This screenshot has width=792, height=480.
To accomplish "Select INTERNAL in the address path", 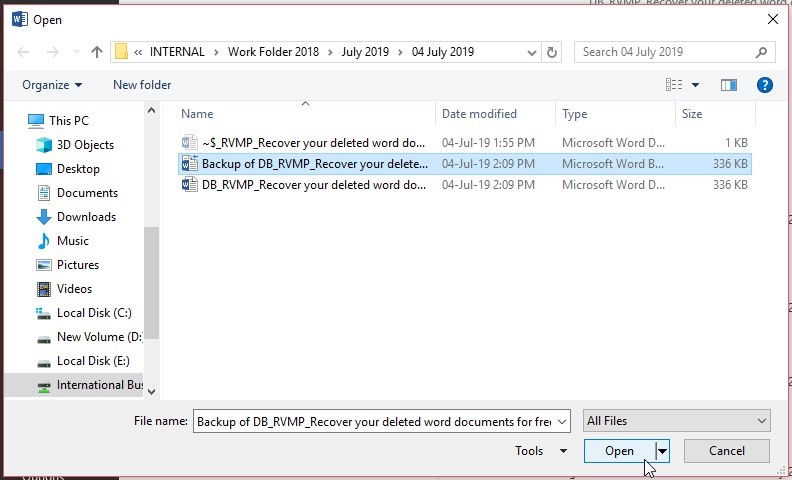I will [177, 52].
